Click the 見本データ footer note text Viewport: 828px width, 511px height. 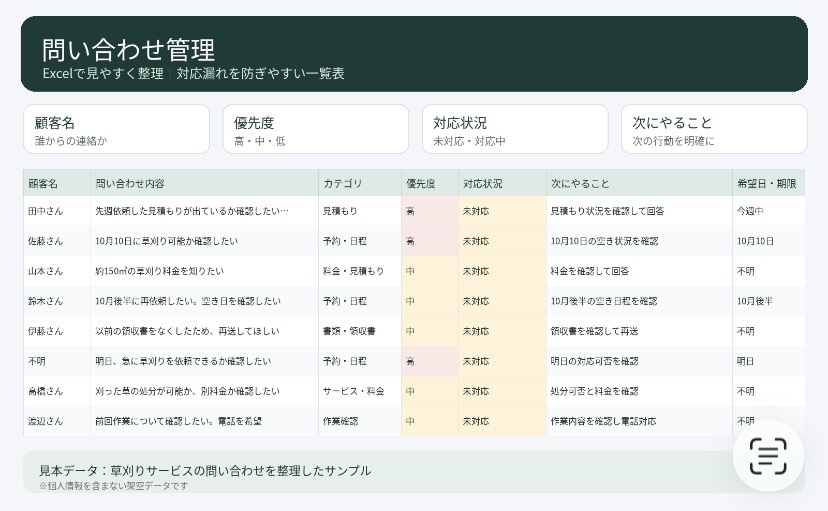point(205,470)
